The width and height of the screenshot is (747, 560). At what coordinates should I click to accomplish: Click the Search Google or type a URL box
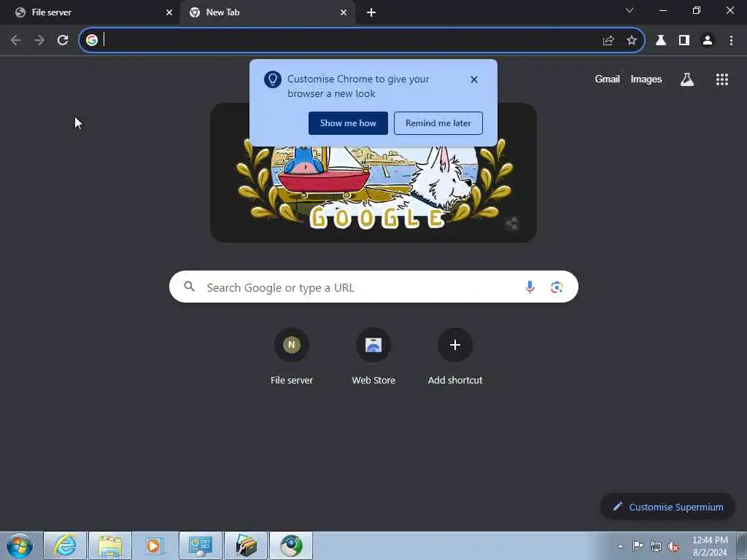(x=373, y=287)
